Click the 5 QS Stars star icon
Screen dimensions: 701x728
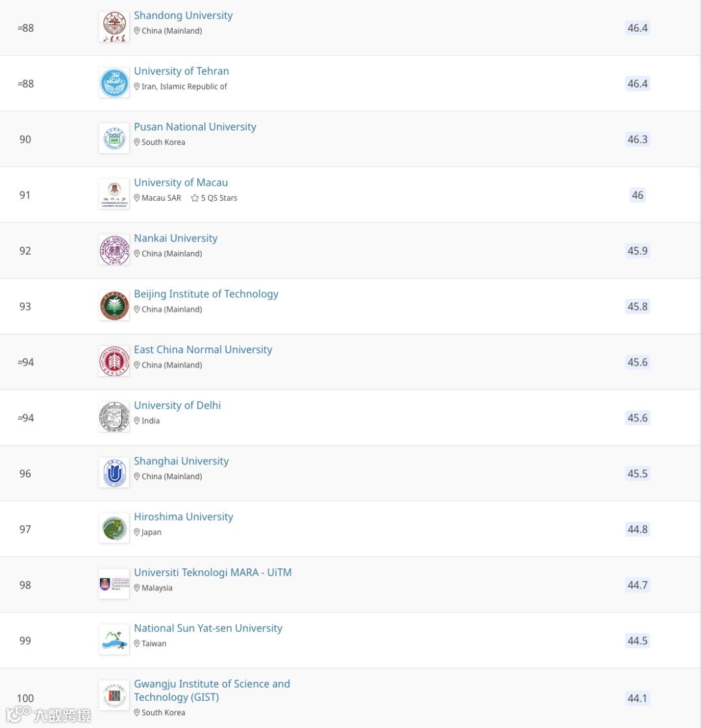pos(195,198)
